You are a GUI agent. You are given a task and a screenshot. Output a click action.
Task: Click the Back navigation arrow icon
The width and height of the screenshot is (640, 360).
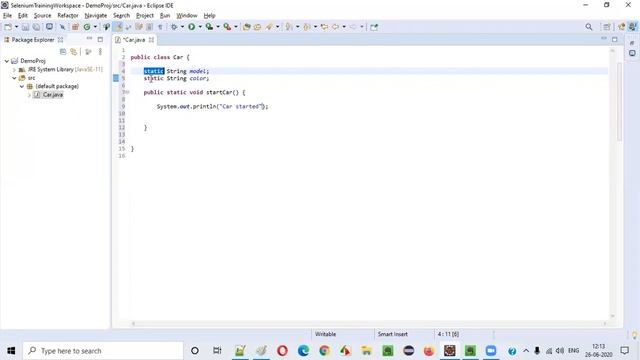336,27
